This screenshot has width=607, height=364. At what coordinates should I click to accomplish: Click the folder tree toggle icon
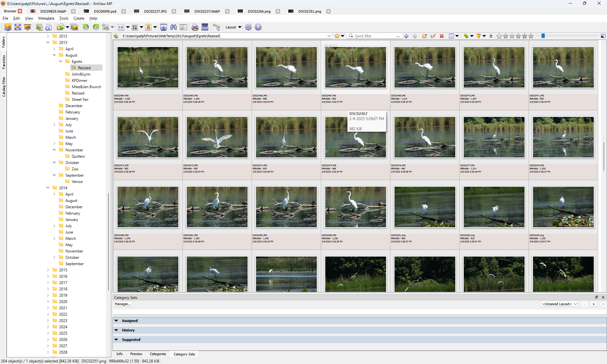217,27
